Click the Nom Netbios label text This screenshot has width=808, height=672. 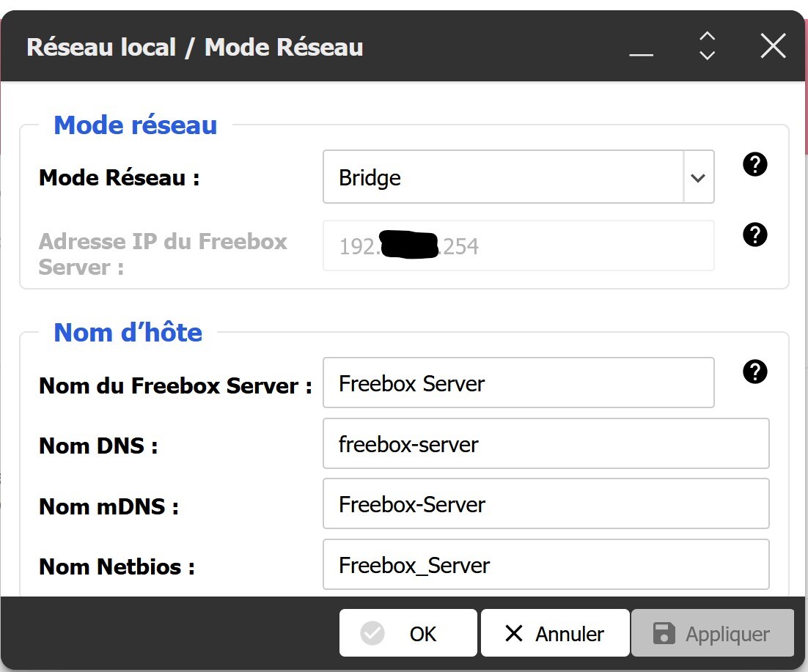tap(117, 566)
